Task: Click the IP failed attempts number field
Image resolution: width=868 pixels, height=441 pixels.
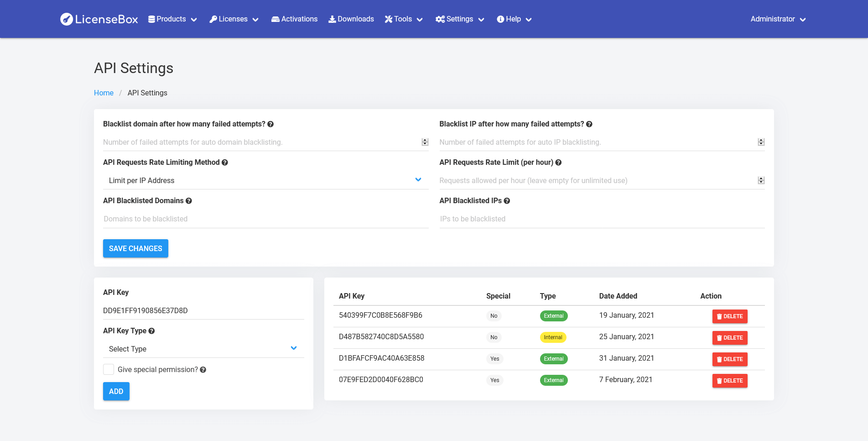Action: [602, 142]
